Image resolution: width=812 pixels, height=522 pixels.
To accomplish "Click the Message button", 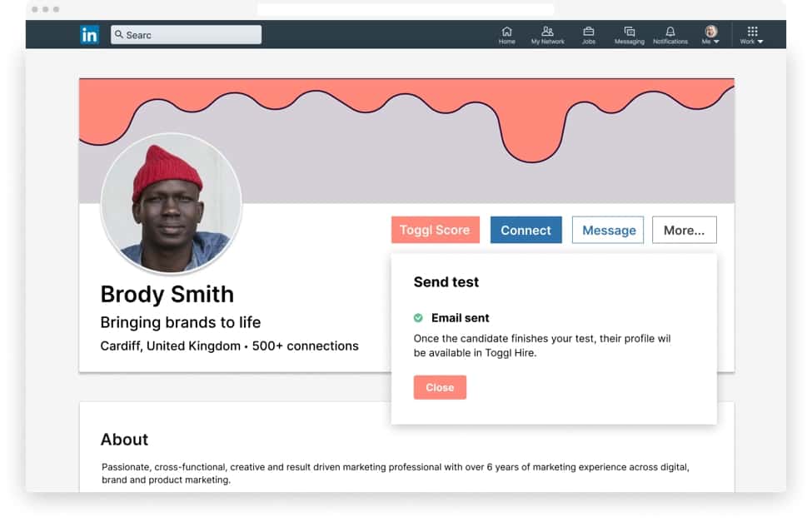I will tap(607, 230).
